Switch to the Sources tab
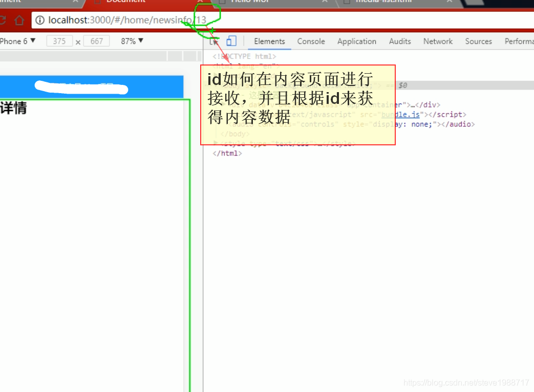Viewport: 534px width, 392px height. coord(479,41)
